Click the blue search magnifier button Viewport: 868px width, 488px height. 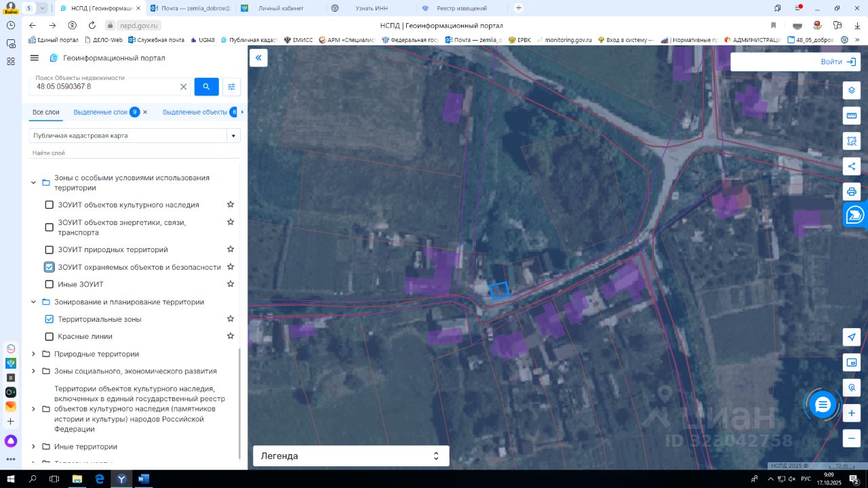(206, 87)
